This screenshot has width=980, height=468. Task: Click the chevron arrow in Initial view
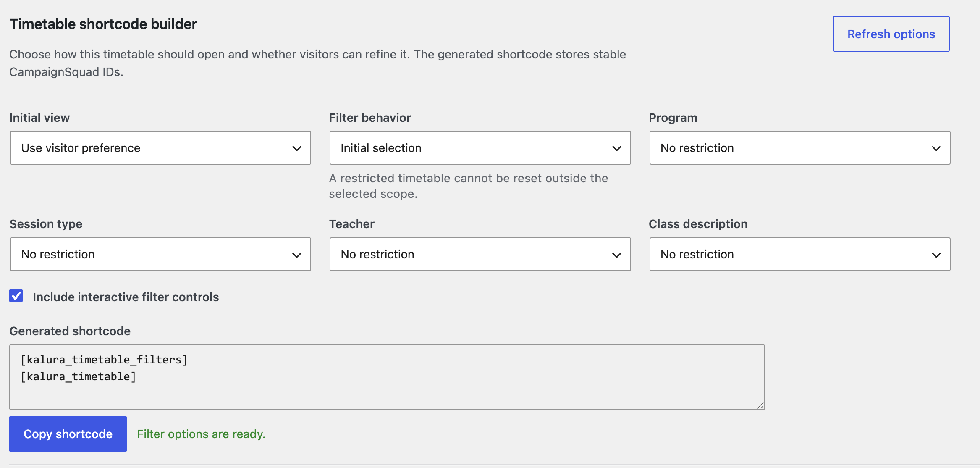297,148
